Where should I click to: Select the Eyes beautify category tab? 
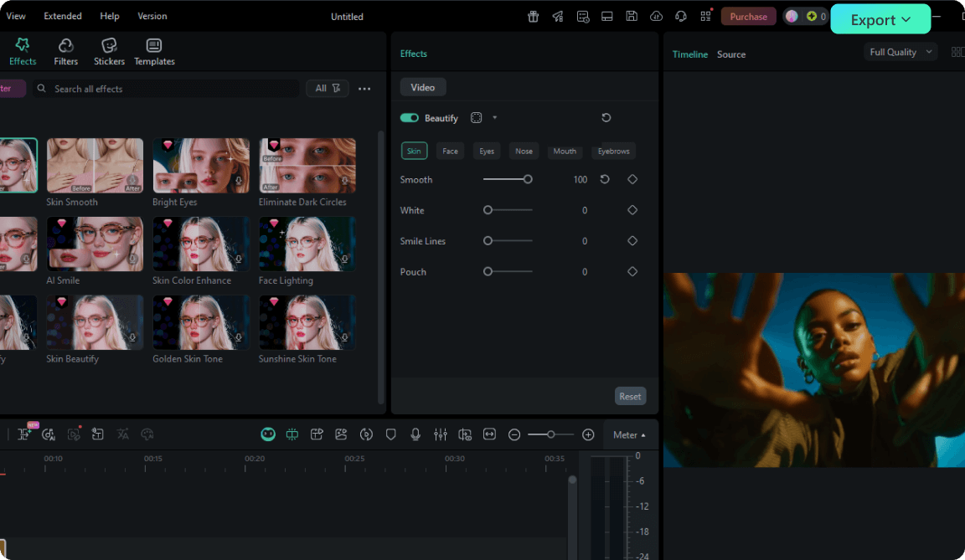487,152
